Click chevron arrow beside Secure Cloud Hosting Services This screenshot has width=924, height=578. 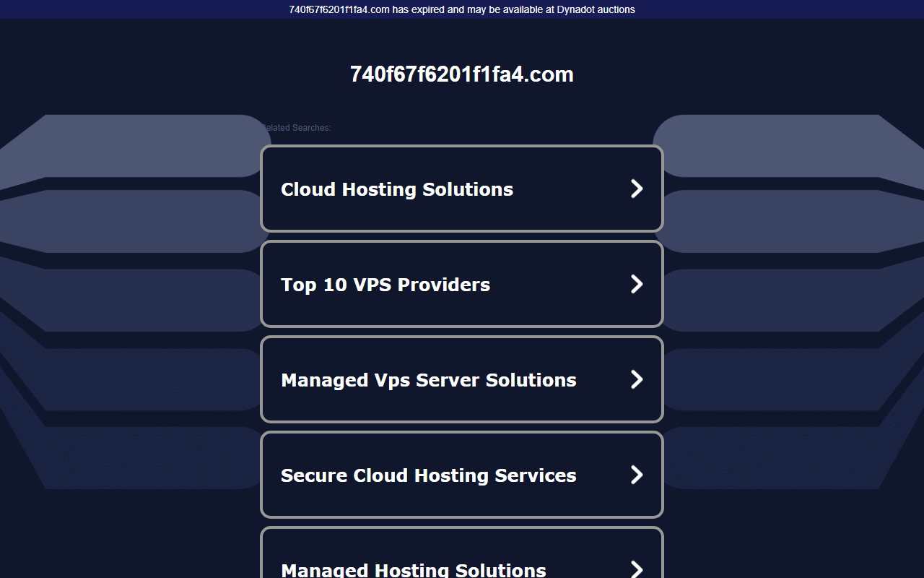(637, 475)
